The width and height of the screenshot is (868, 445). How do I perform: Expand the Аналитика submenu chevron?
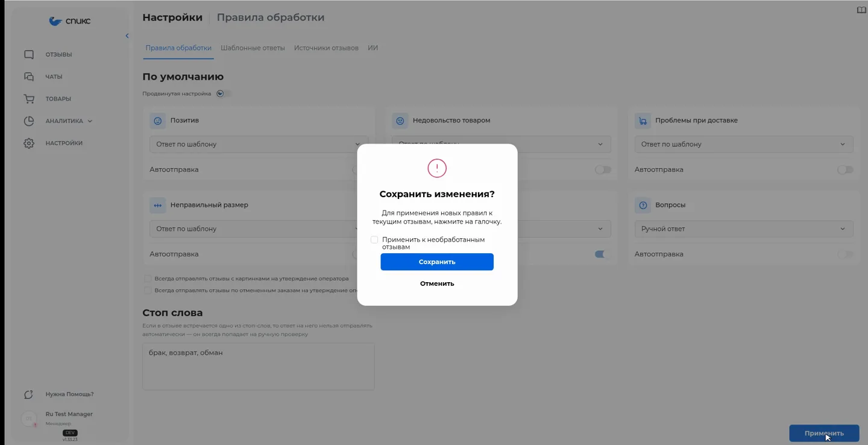pyautogui.click(x=90, y=121)
